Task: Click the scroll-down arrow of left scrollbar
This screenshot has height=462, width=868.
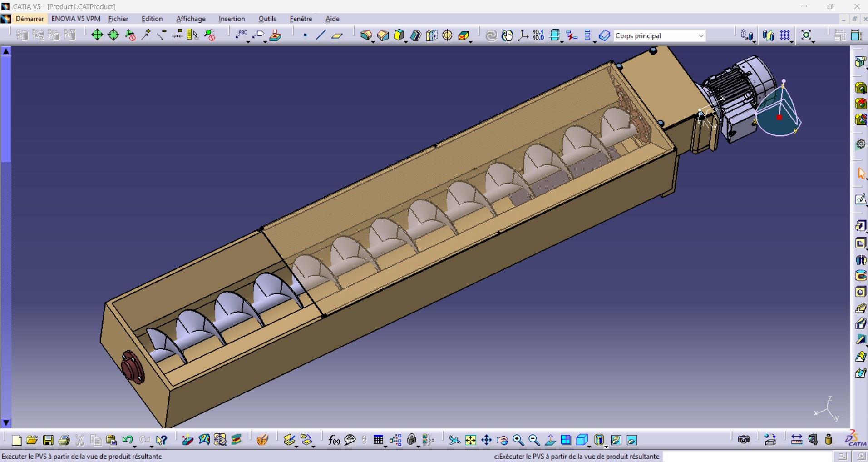Action: tap(6, 422)
